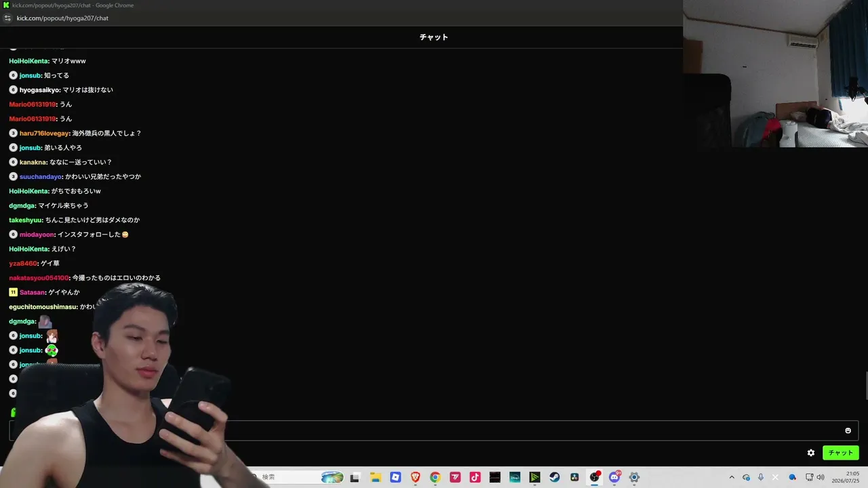Click the message 海外微兵の黒人でしょ？
The width and height of the screenshot is (868, 488).
pyautogui.click(x=106, y=134)
